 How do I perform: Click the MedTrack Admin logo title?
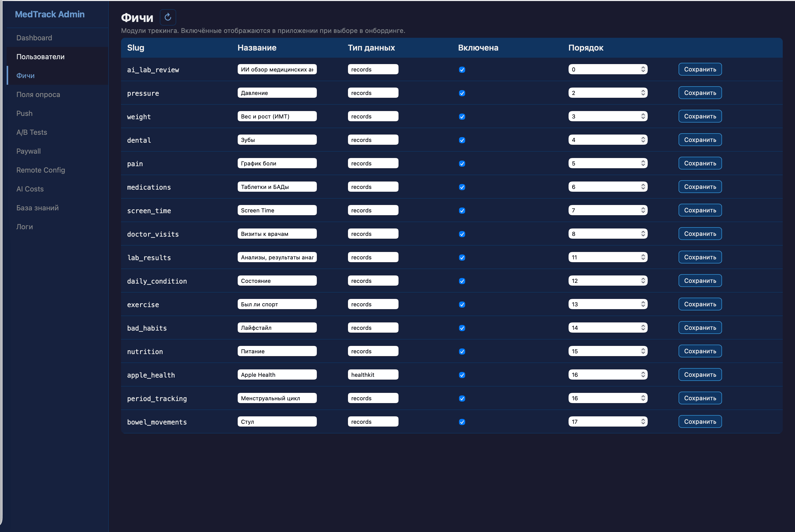(x=50, y=14)
